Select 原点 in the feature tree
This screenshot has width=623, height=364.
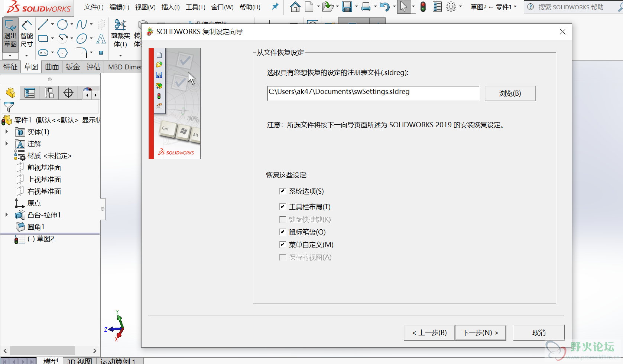(34, 203)
